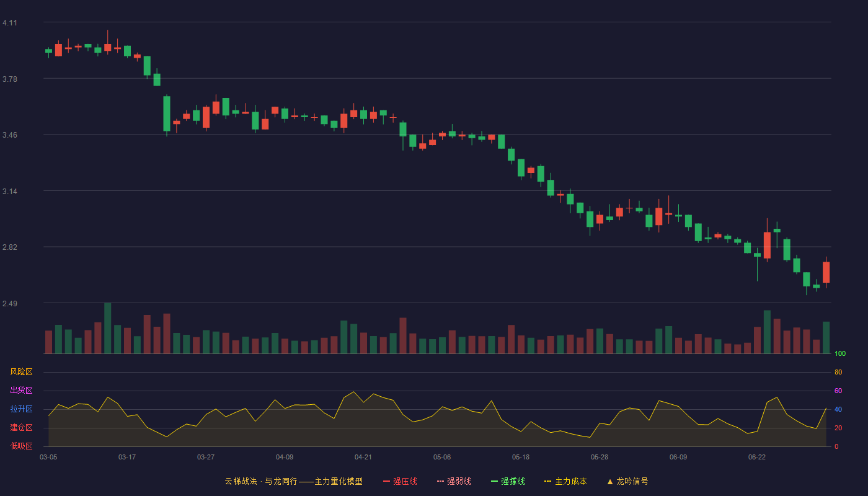Select the 3.46 price axis label
Viewport: 868px width, 496px height.
coord(10,135)
